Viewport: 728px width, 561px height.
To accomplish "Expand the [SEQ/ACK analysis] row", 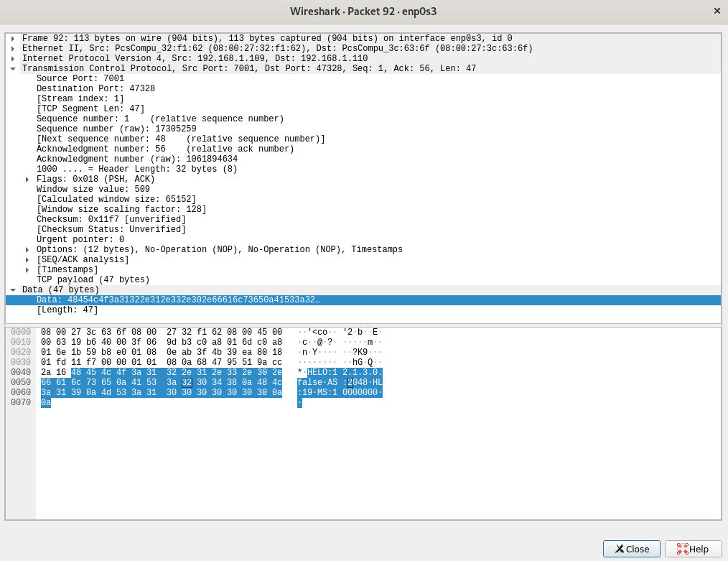I will tap(27, 260).
